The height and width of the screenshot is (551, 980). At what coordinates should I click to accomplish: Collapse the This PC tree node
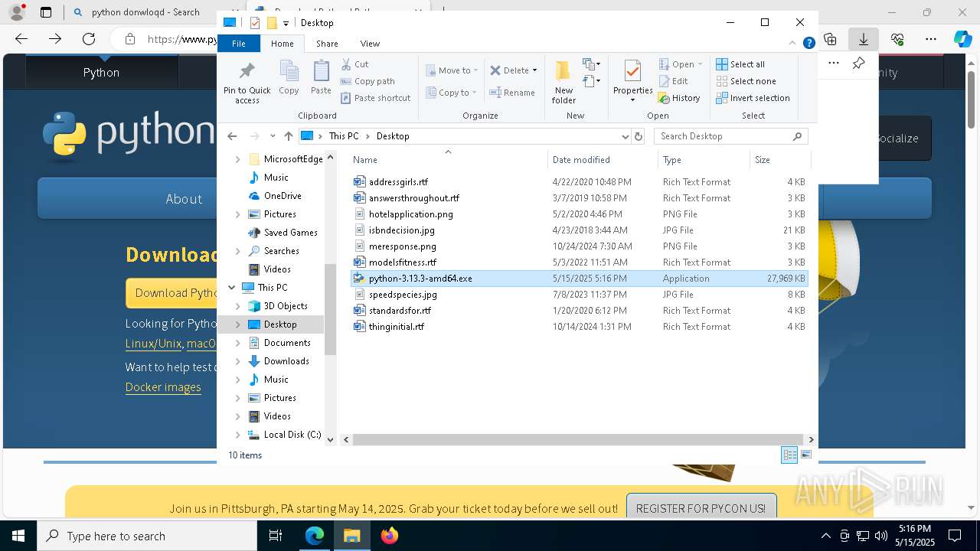tap(232, 288)
